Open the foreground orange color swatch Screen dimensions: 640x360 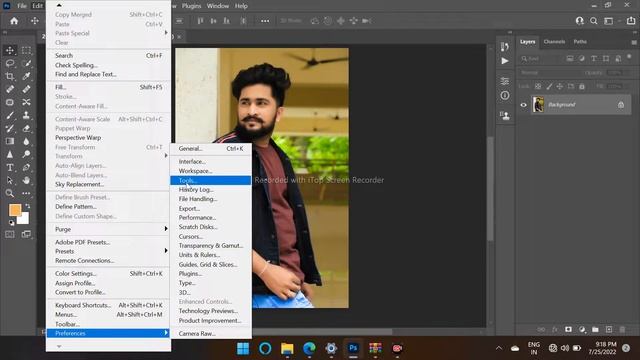point(15,210)
